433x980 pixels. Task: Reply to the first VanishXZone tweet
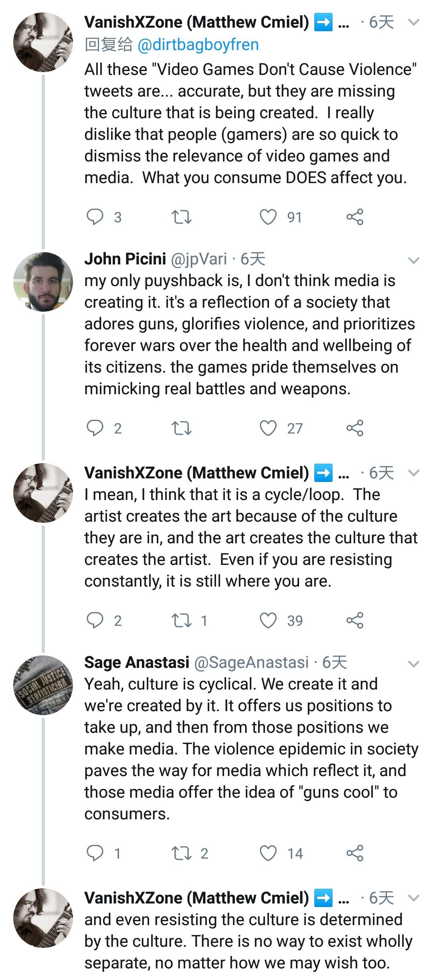95,217
